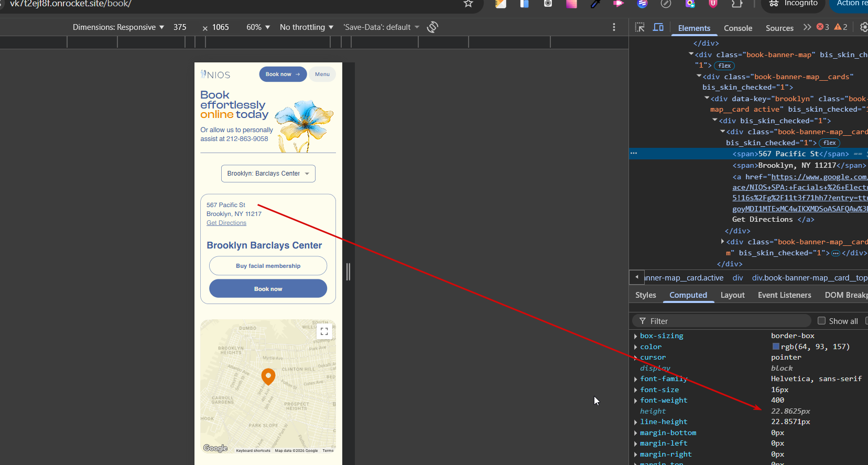Open the Layout tab

pos(732,295)
